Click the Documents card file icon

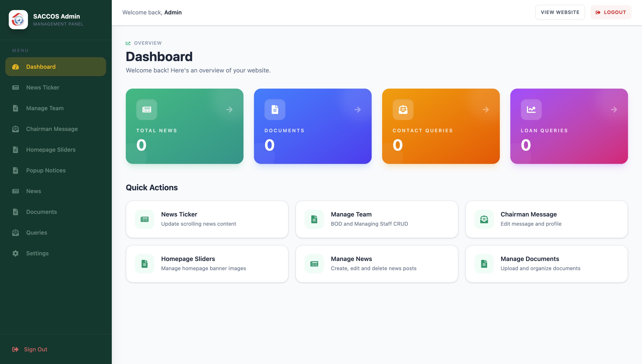click(x=275, y=110)
